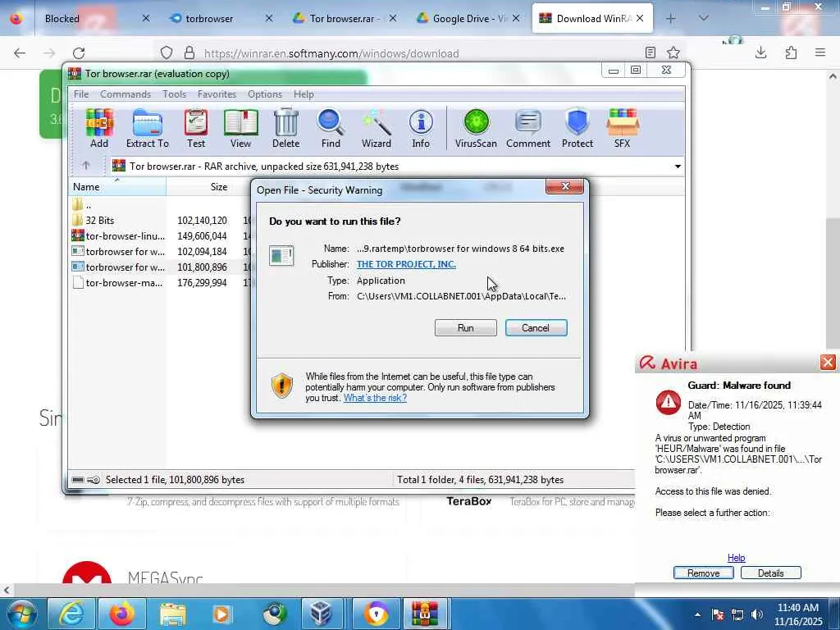Click the WinRAR taskbar icon
The width and height of the screenshot is (840, 630).
click(425, 614)
